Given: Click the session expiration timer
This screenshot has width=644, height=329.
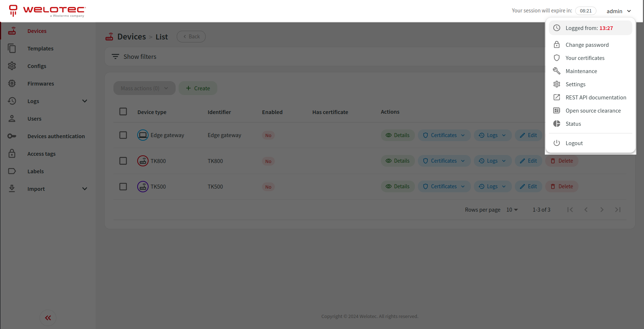Looking at the screenshot, I should click(585, 11).
